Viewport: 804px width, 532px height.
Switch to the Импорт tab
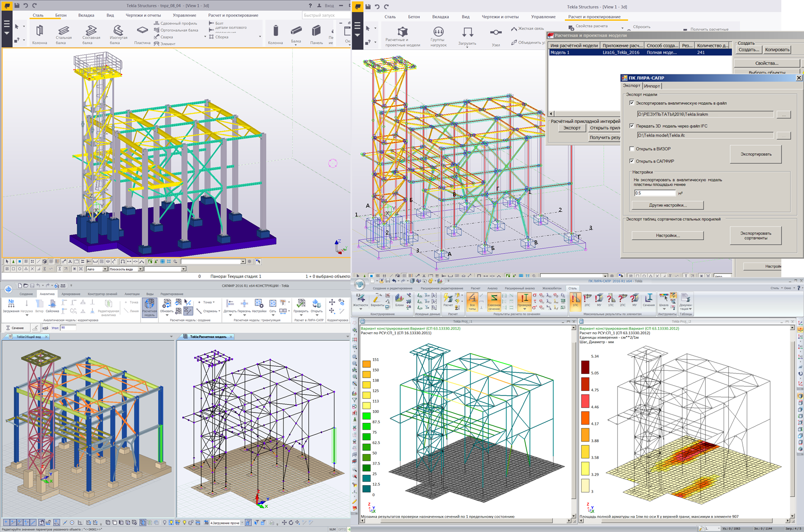pyautogui.click(x=652, y=86)
